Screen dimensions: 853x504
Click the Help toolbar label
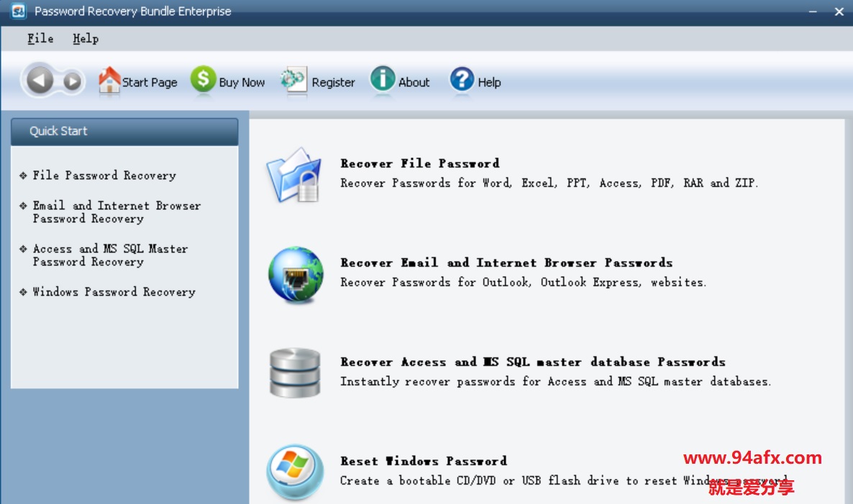point(489,82)
